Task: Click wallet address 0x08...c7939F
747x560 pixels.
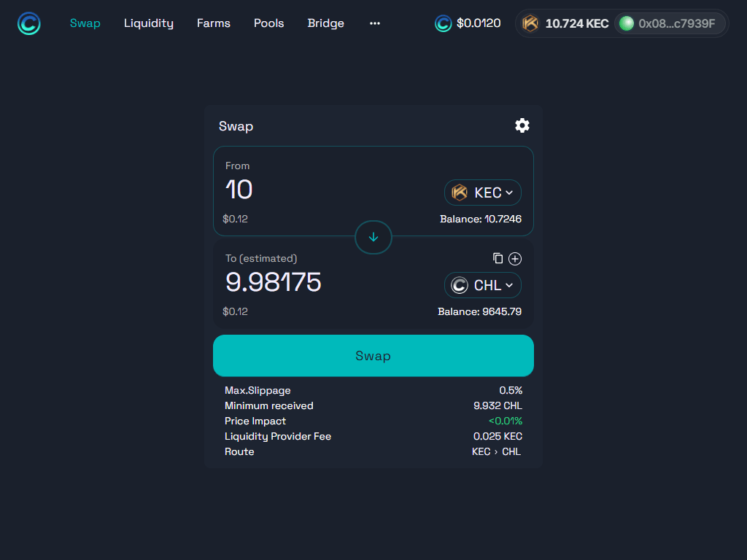Action: point(676,23)
